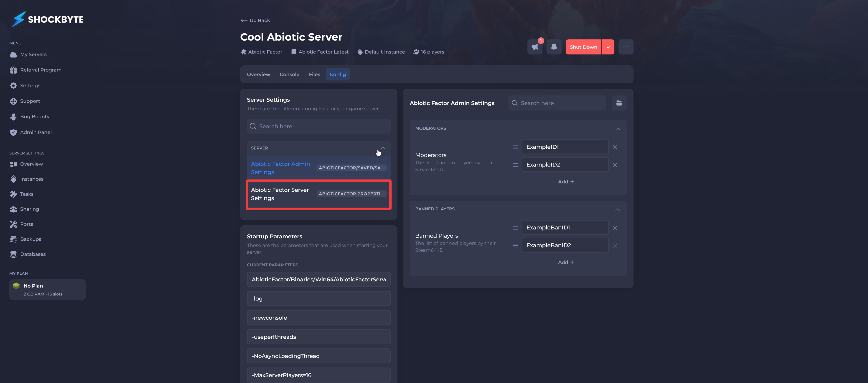Go Back to the previous page
This screenshot has height=383, width=868.
coord(255,20)
